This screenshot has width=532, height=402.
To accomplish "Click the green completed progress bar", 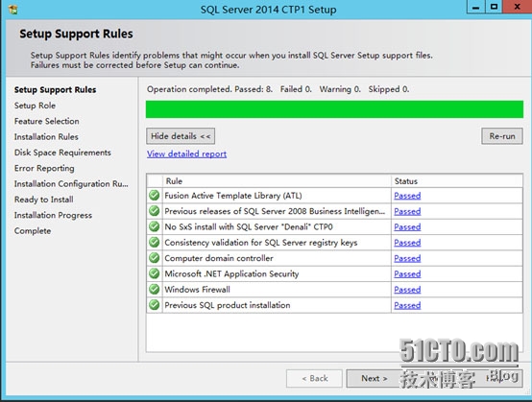I will [334, 109].
